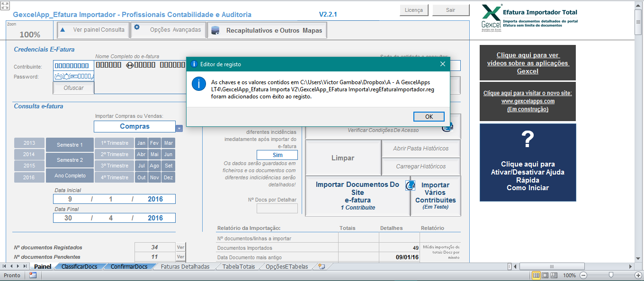
Task: Open the Gexcel videos link
Action: click(x=528, y=63)
